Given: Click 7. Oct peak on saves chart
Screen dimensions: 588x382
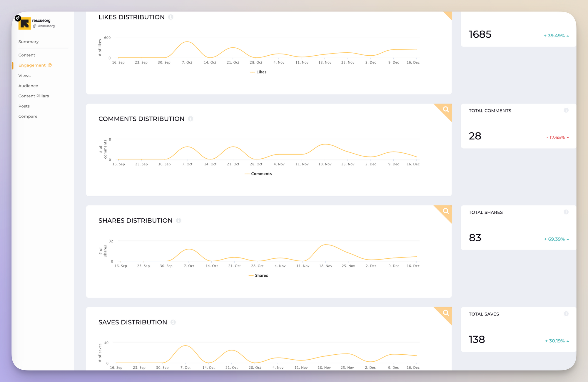Looking at the screenshot, I should [x=186, y=346].
